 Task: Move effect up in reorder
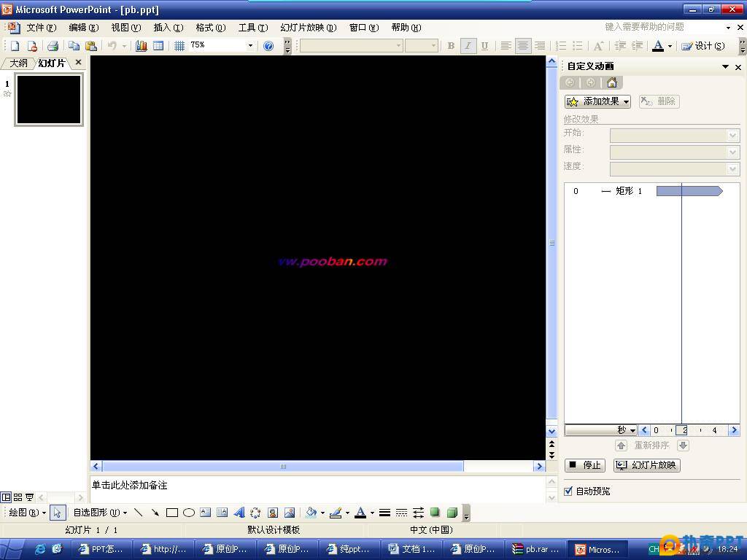click(x=622, y=446)
